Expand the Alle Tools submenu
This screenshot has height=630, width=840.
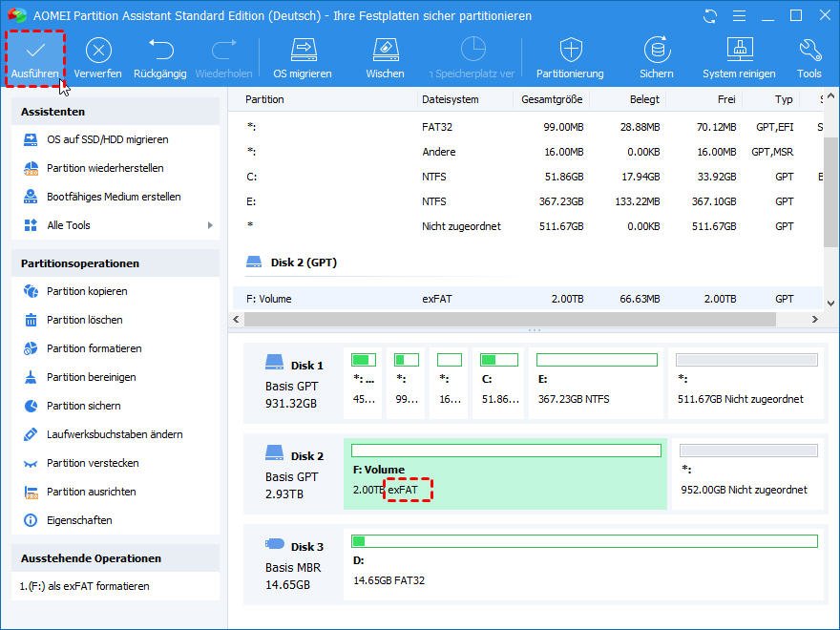tap(69, 225)
